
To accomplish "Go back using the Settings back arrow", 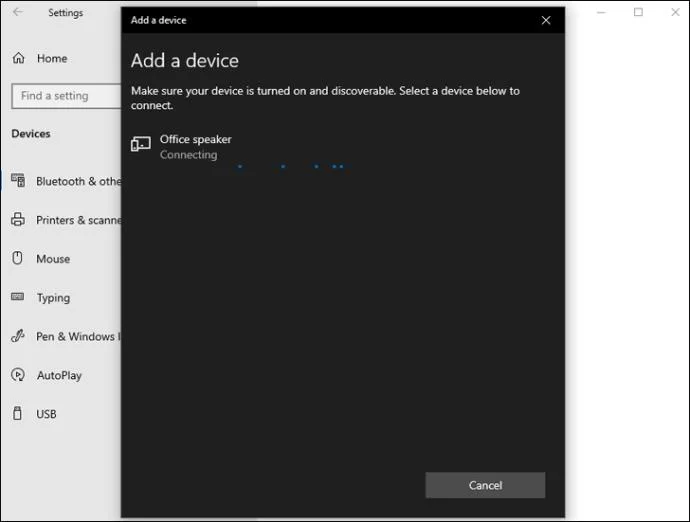I will click(x=18, y=12).
